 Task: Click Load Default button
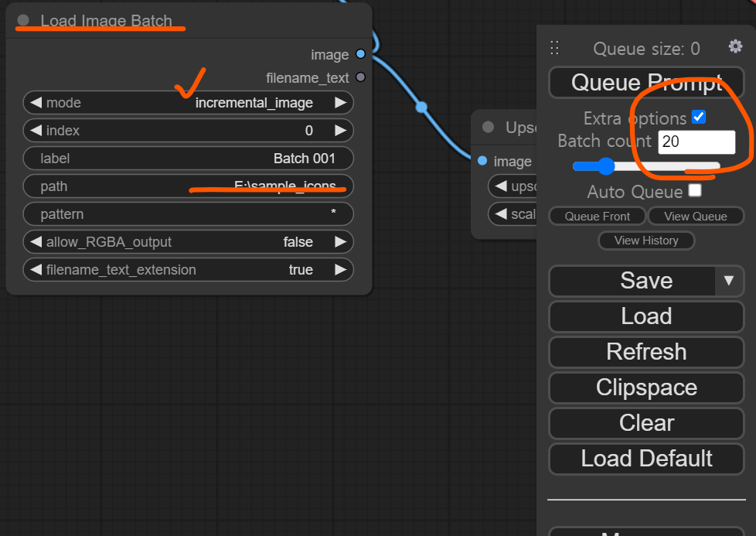click(646, 459)
